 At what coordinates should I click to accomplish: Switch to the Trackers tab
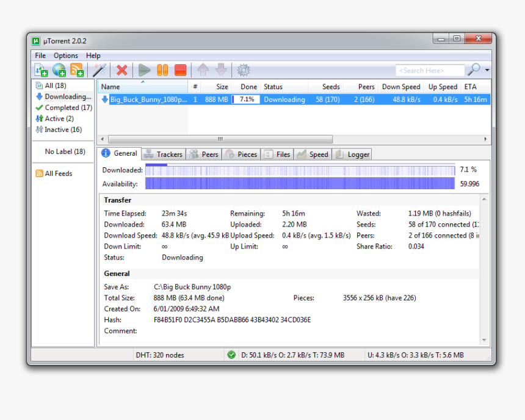164,154
